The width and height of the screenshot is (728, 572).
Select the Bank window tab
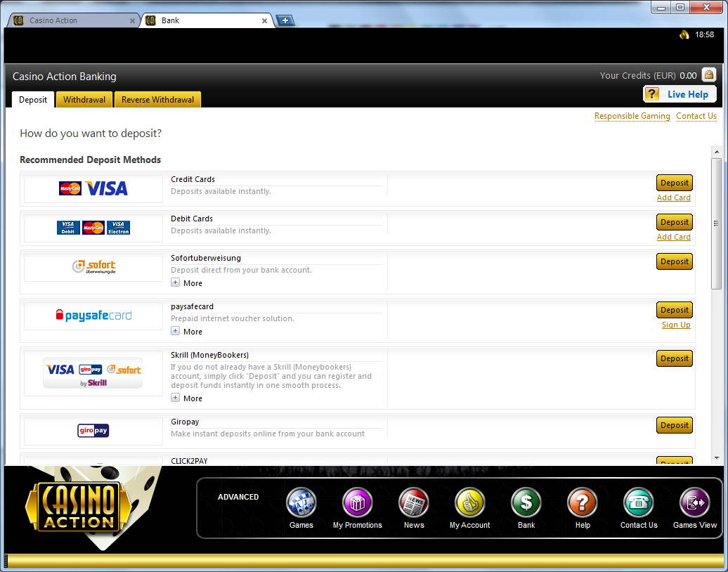pyautogui.click(x=208, y=20)
